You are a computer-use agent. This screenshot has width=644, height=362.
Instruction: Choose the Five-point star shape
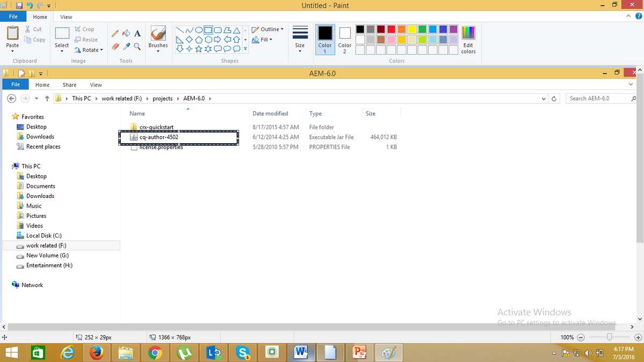(199, 49)
